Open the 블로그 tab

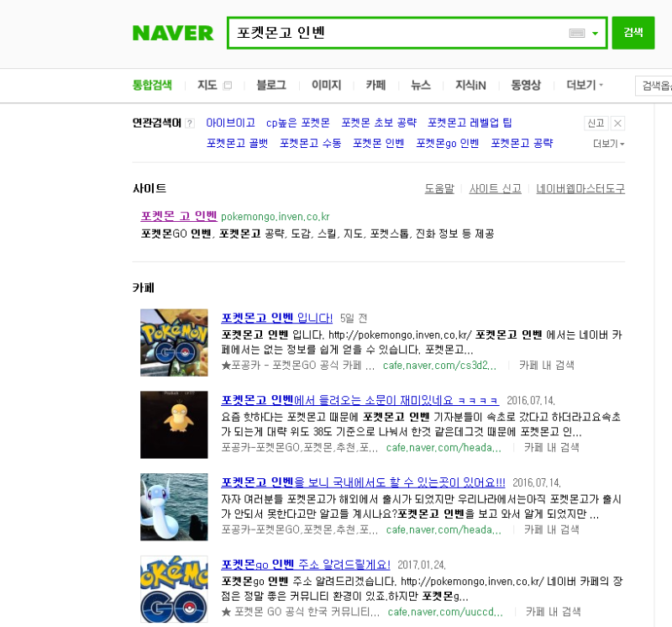click(x=271, y=85)
